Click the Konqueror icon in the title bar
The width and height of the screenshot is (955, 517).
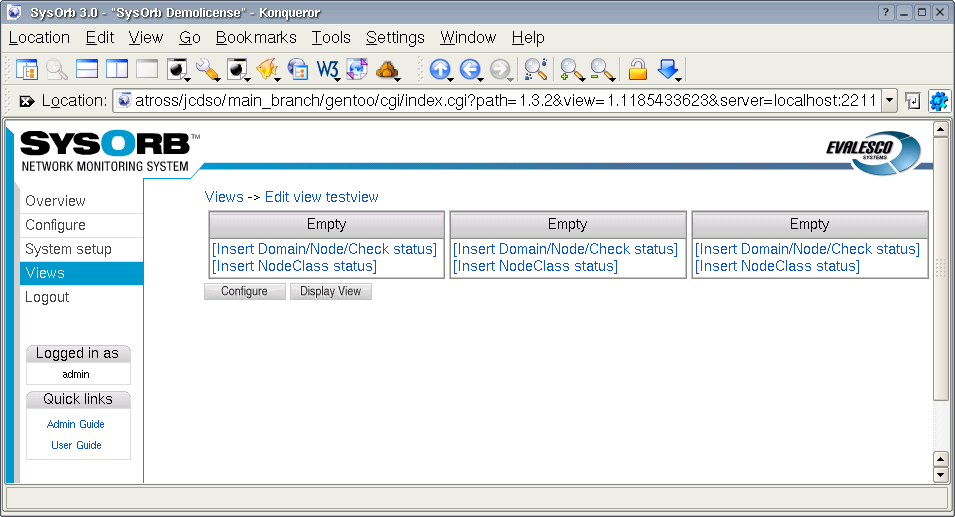14,12
